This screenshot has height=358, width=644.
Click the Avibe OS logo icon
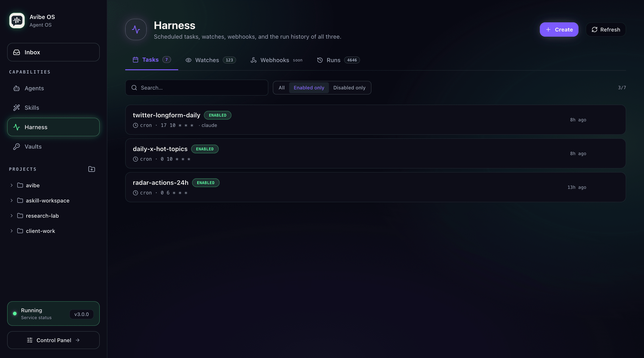point(17,21)
